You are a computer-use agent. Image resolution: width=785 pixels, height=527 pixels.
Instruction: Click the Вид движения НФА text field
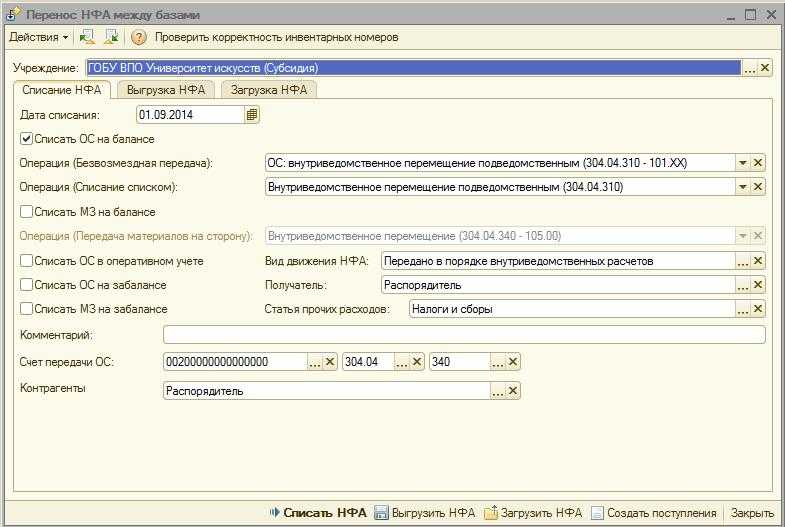pos(558,261)
